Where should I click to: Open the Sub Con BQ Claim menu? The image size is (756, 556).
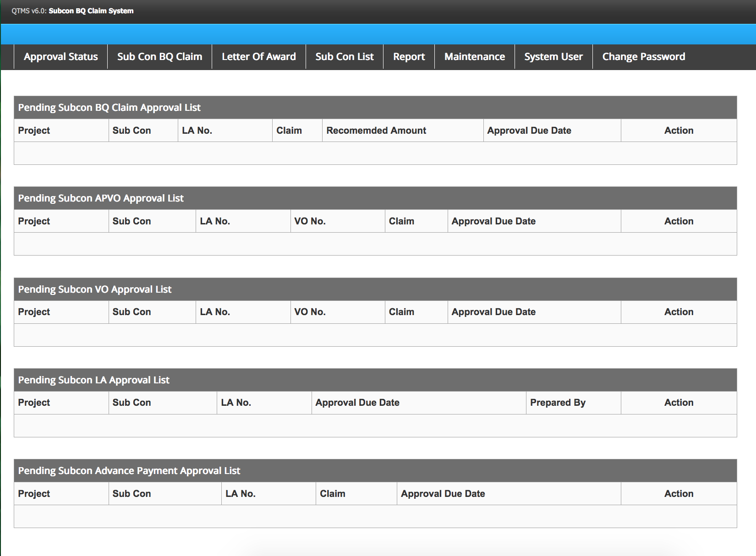point(159,57)
